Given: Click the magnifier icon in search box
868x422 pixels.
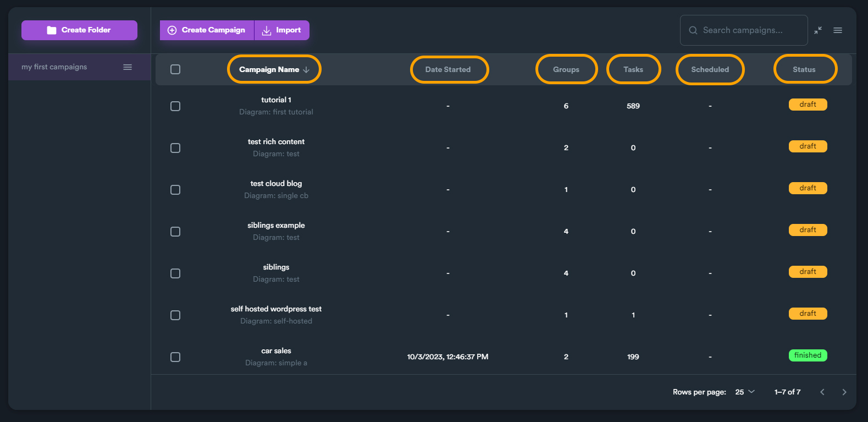Looking at the screenshot, I should [693, 30].
